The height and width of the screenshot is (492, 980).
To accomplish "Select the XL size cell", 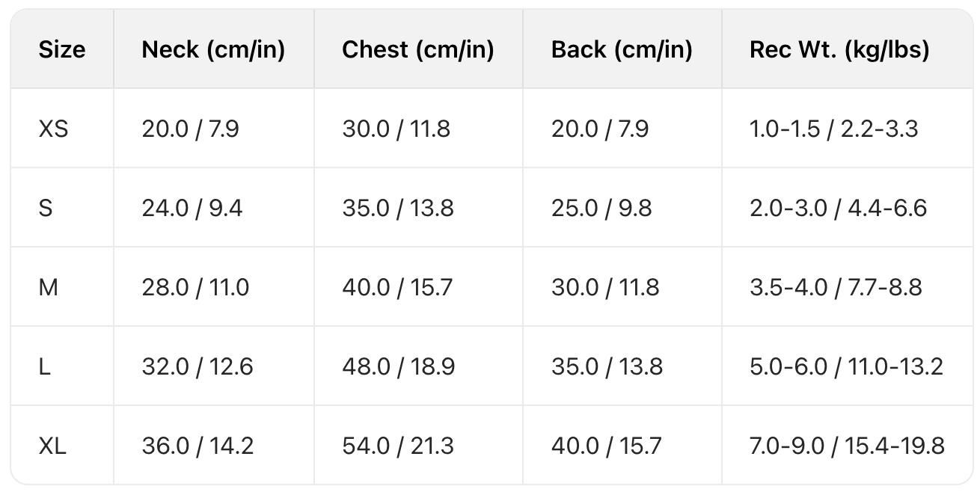I will pyautogui.click(x=53, y=446).
